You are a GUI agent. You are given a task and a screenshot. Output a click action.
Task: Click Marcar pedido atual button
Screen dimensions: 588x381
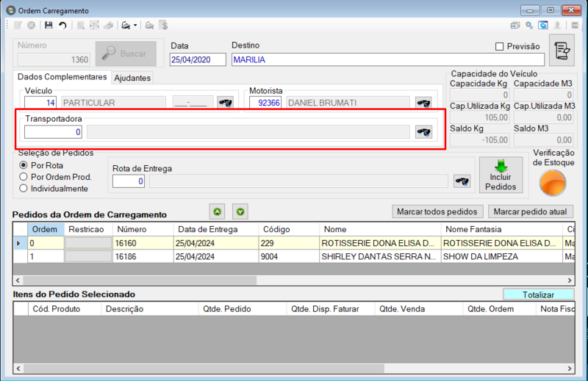tap(530, 211)
